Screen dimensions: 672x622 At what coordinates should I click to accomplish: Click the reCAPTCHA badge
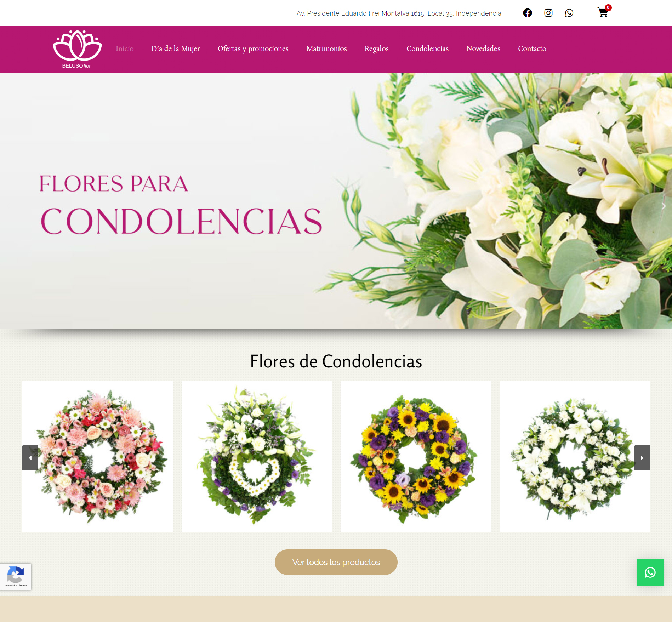click(x=16, y=577)
